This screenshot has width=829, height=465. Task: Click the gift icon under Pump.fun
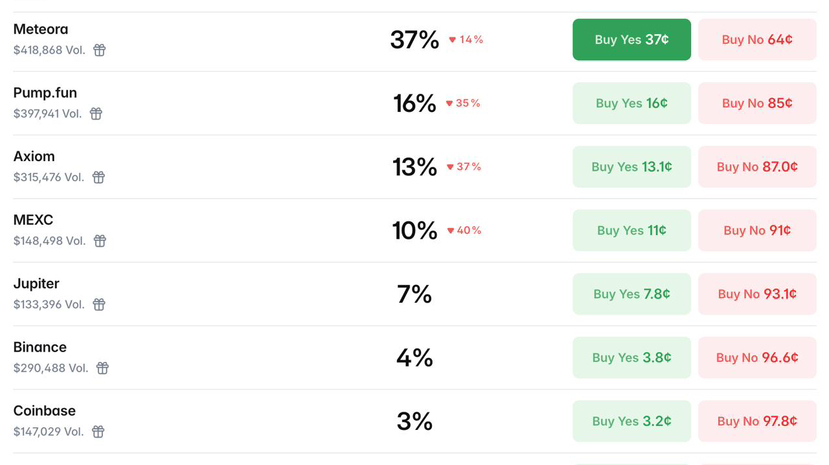pyautogui.click(x=96, y=114)
